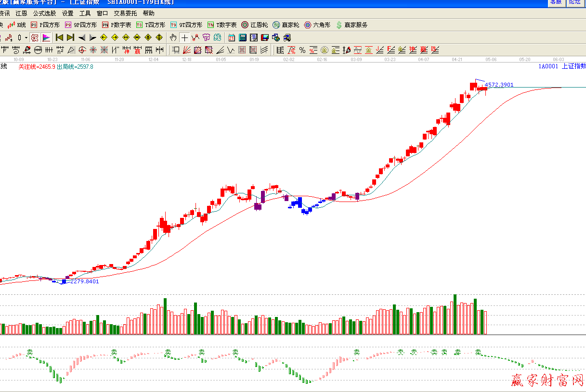
Task: Click the calendar icon in toolbar
Action: pyautogui.click(x=232, y=38)
